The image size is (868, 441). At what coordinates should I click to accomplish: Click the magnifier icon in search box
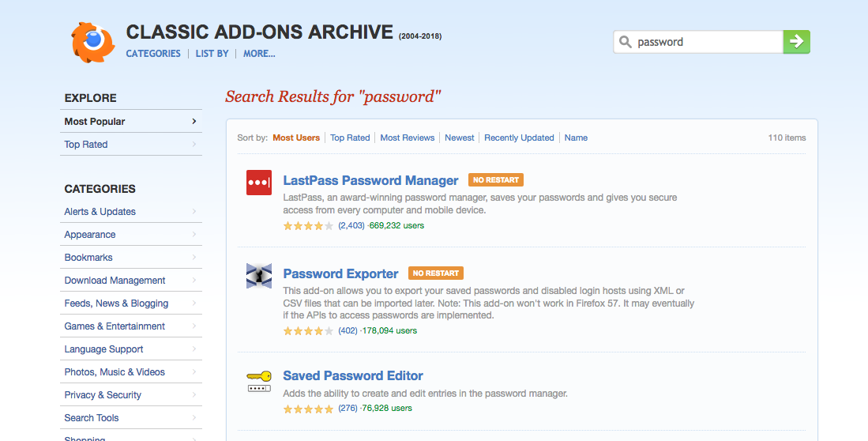point(625,42)
